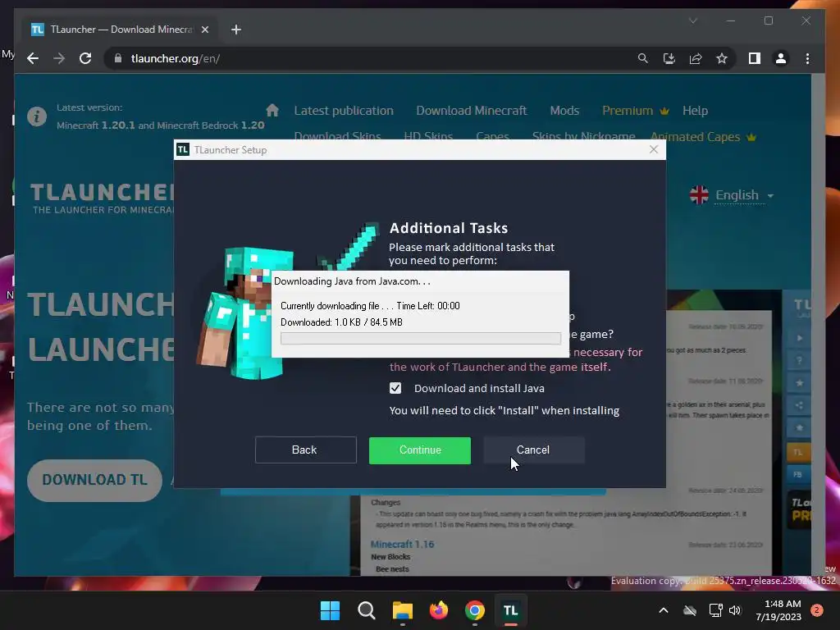Click the Java download progress bar
This screenshot has height=630, width=840.
pyautogui.click(x=421, y=338)
